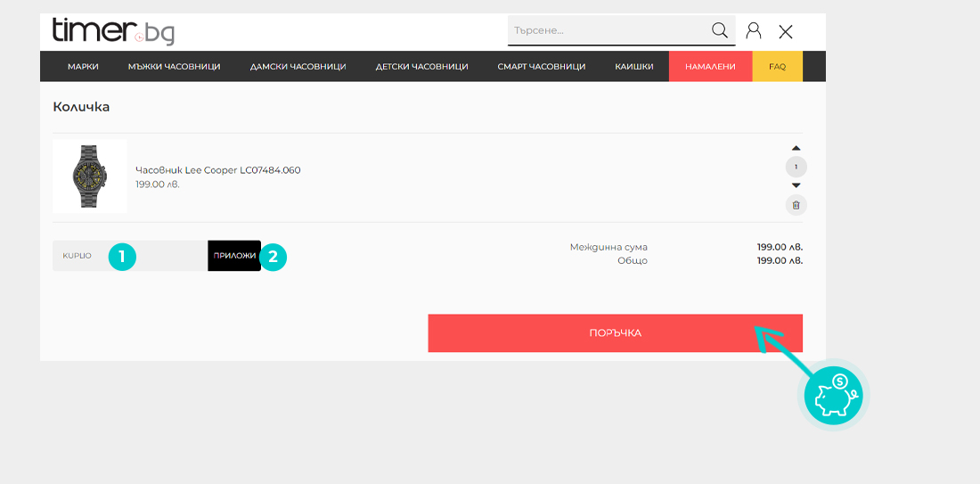Click the Количка heading
This screenshot has width=980, height=484.
(x=81, y=107)
